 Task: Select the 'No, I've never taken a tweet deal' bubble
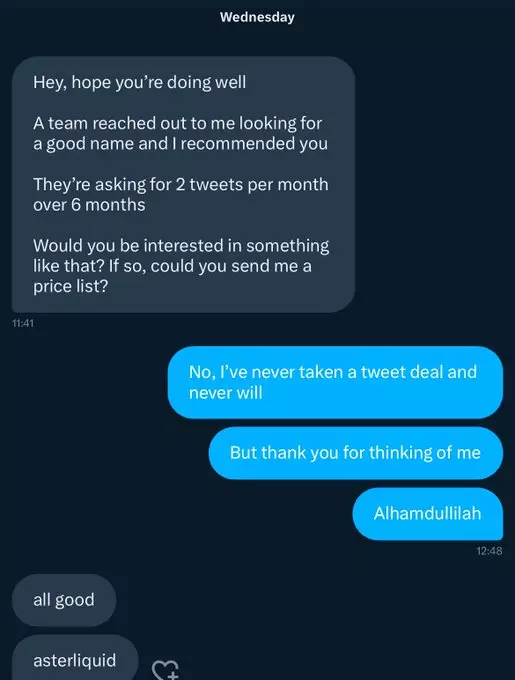[x=336, y=382]
